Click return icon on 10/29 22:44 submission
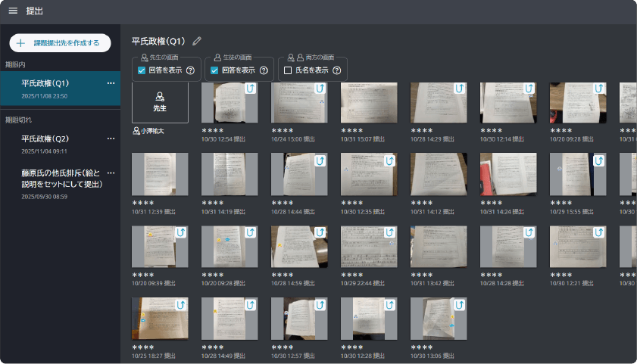The width and height of the screenshot is (637, 364). coord(390,232)
